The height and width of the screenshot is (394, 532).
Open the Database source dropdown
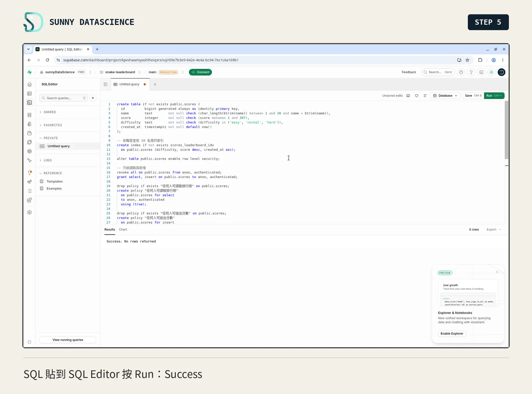pos(445,96)
